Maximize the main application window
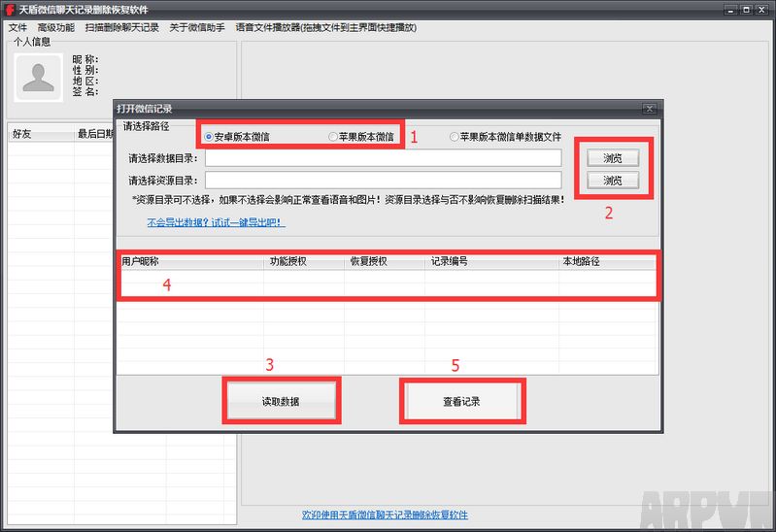This screenshot has height=532, width=776. click(746, 10)
